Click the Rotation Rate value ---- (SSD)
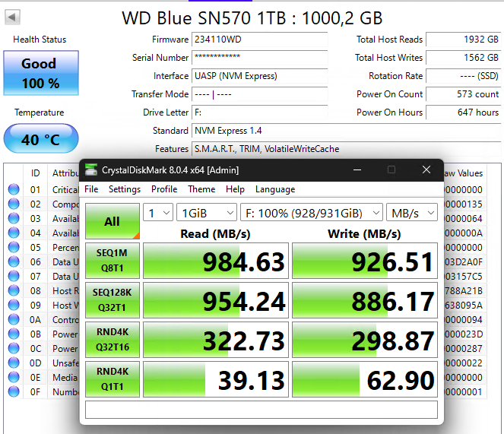504x434 pixels. [x=463, y=76]
